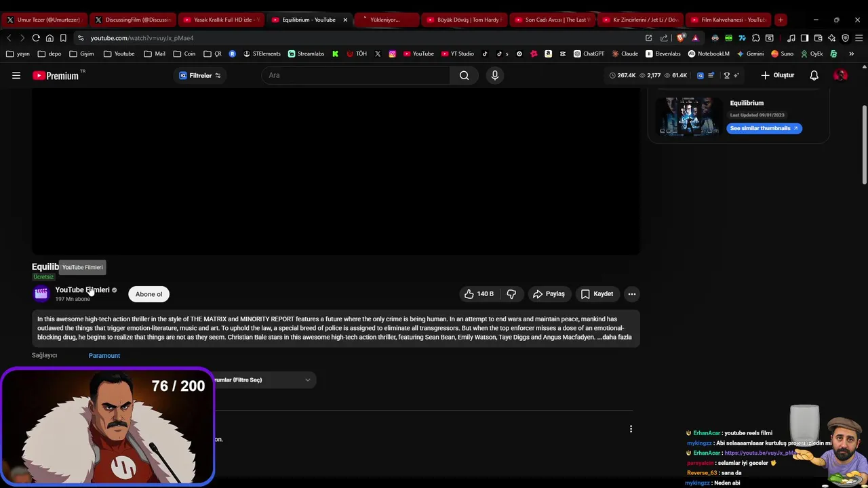The width and height of the screenshot is (868, 488).
Task: Switch to the Büyük Dövüş Tom Hardy tab
Action: pyautogui.click(x=464, y=20)
